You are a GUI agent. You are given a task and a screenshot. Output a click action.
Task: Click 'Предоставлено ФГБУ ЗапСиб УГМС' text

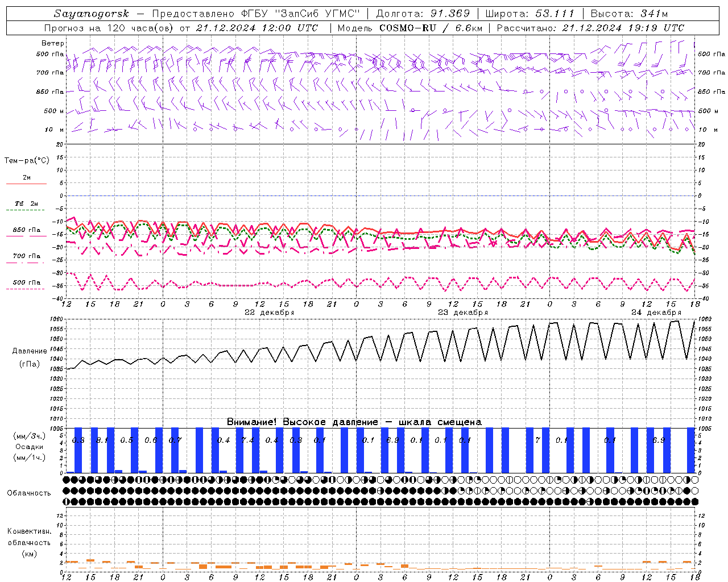click(x=255, y=14)
